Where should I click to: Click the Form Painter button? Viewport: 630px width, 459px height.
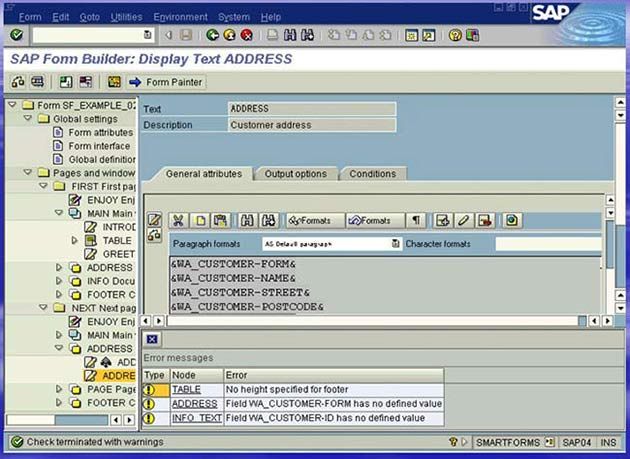(166, 82)
